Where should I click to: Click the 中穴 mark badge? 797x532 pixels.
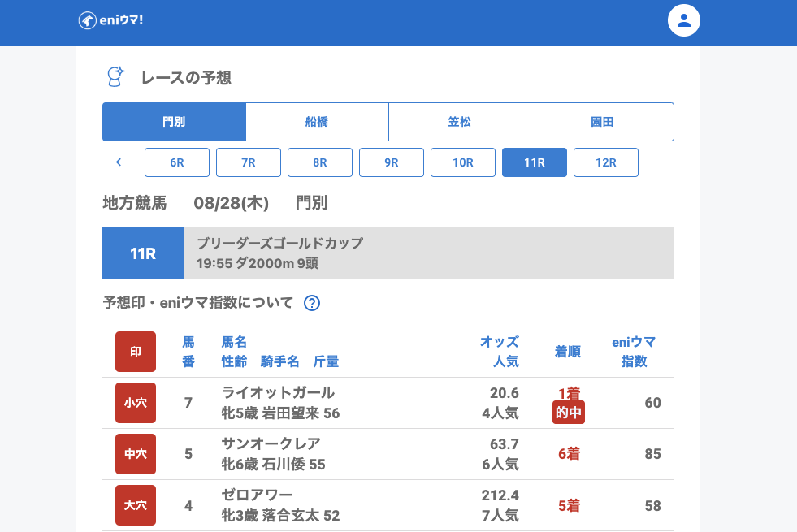[x=136, y=454]
